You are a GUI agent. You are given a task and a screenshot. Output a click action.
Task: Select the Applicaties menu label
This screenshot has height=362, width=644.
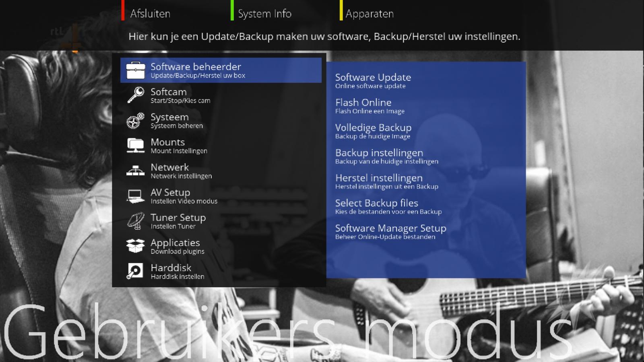point(175,243)
